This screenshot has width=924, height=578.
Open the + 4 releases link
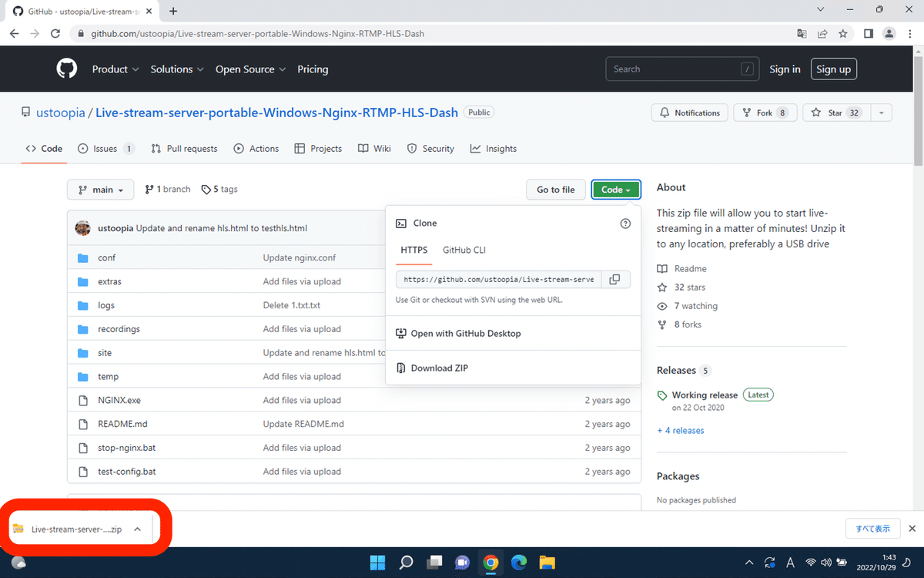tap(681, 431)
